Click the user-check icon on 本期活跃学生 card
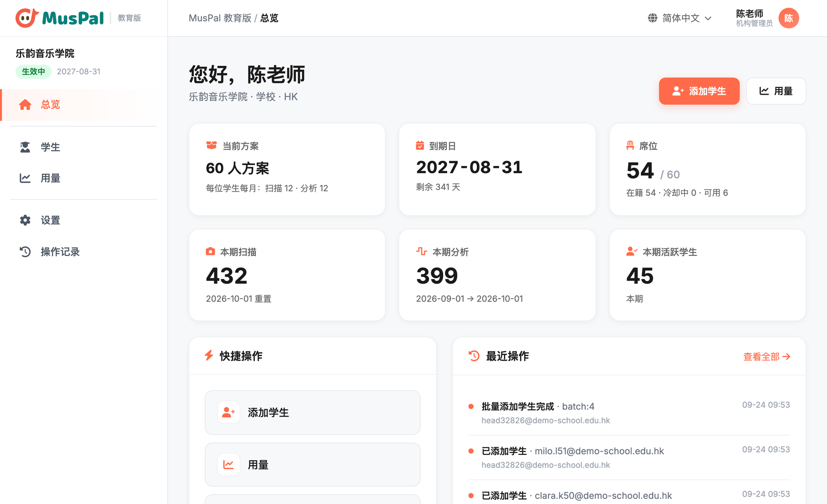Image resolution: width=827 pixels, height=504 pixels. (632, 251)
